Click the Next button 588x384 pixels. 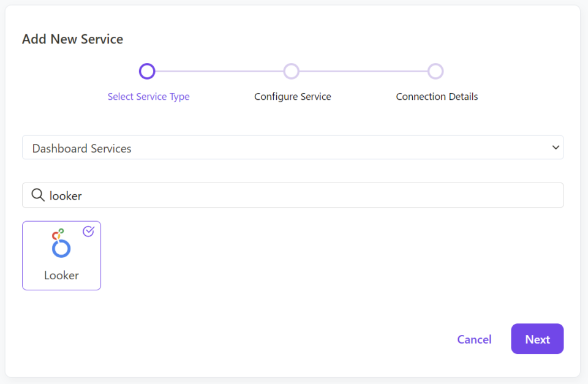537,339
